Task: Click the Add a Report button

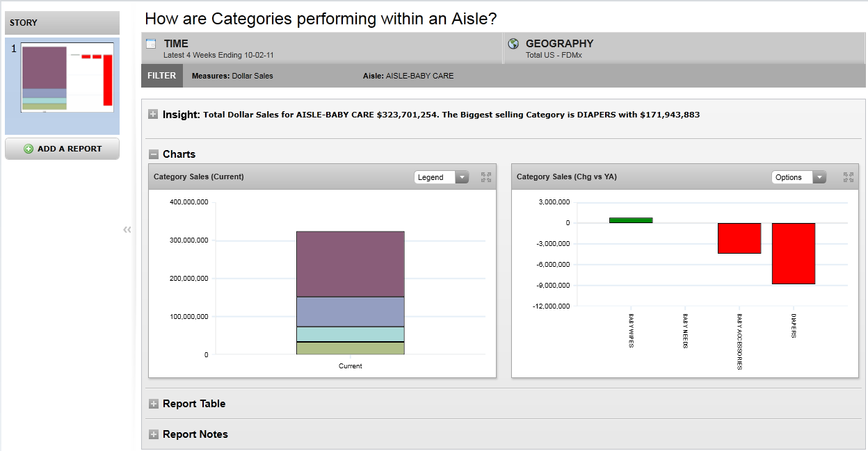Action: [x=63, y=149]
